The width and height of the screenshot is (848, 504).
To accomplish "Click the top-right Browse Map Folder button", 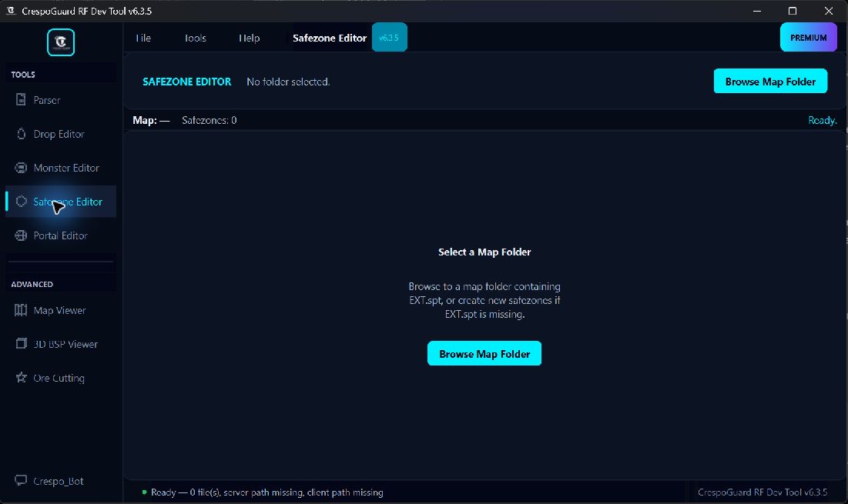I will 771,82.
